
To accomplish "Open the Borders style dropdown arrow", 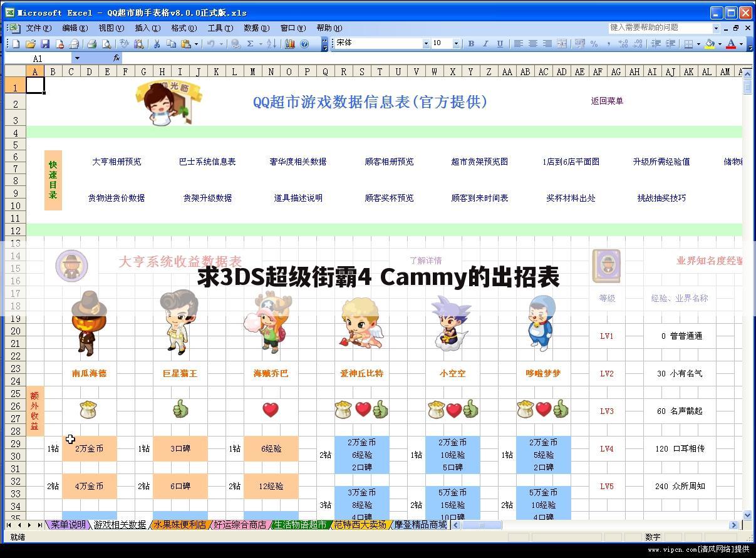I will [x=698, y=44].
